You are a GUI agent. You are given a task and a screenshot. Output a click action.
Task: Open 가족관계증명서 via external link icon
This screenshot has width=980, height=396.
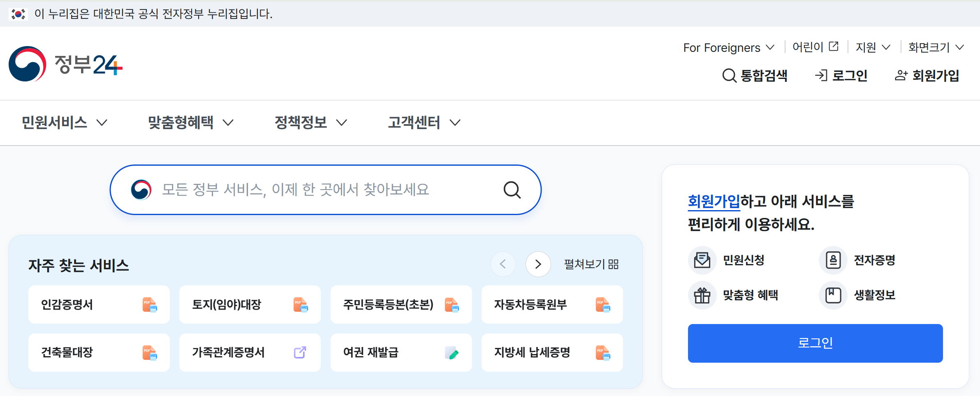click(x=299, y=352)
